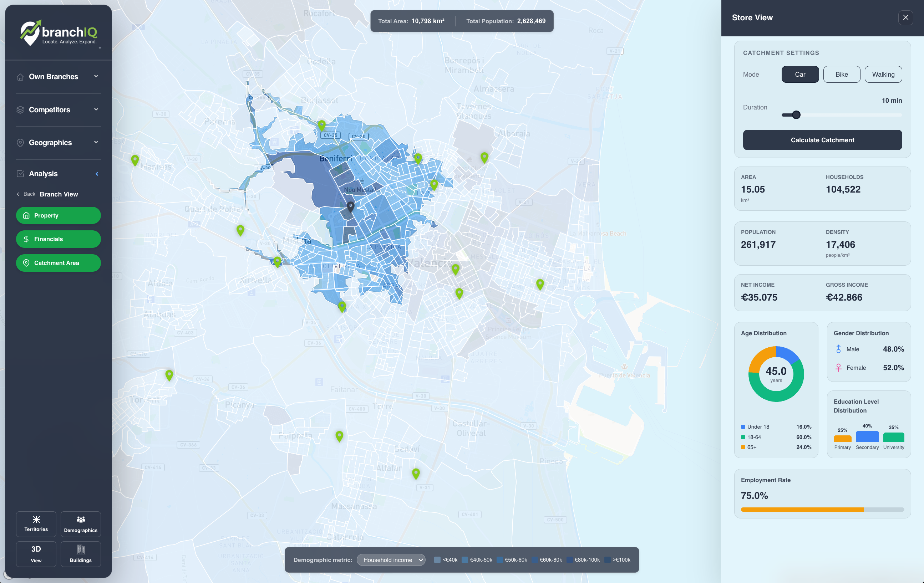The width and height of the screenshot is (924, 583).
Task: Open the Buildings panel
Action: point(81,553)
